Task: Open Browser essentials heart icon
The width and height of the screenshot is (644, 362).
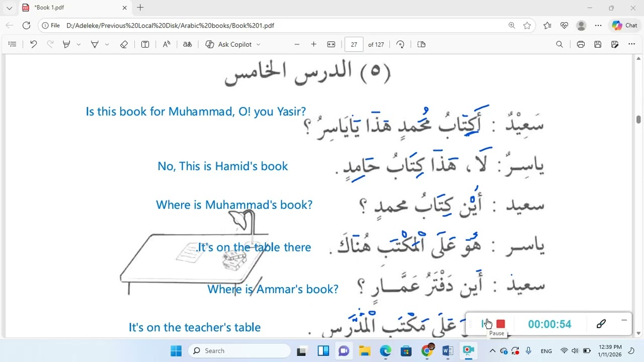Action: tap(564, 25)
